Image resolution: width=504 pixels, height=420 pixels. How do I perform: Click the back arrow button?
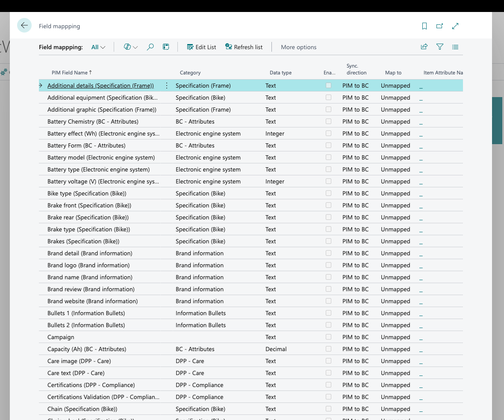click(24, 26)
